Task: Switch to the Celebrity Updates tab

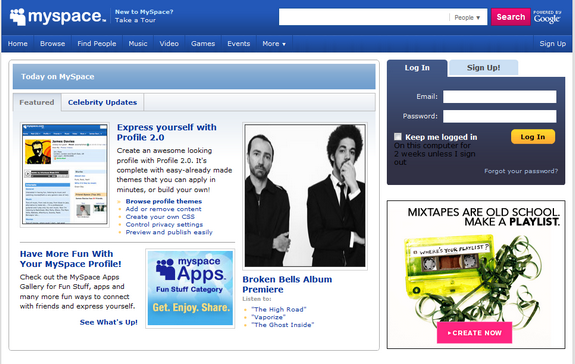Action: pyautogui.click(x=102, y=102)
